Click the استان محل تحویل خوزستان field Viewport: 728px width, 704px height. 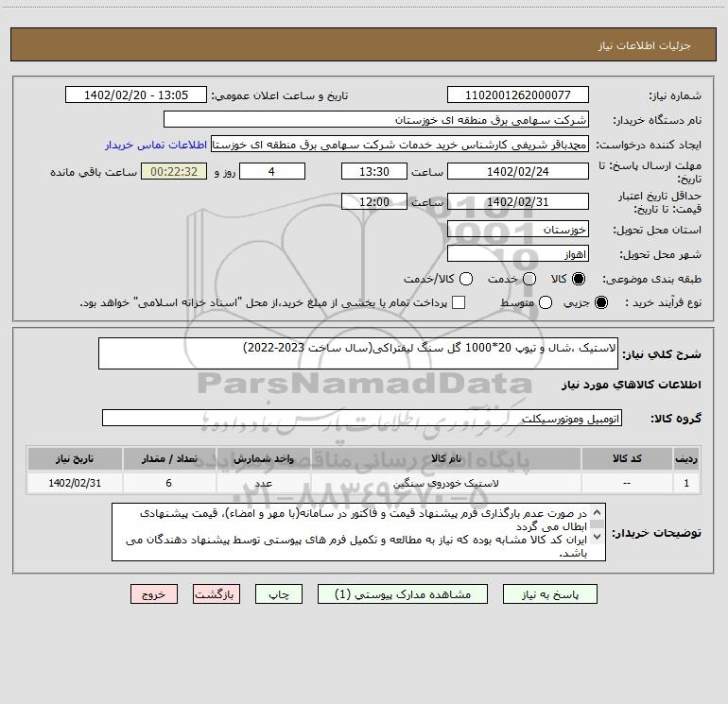click(x=517, y=230)
